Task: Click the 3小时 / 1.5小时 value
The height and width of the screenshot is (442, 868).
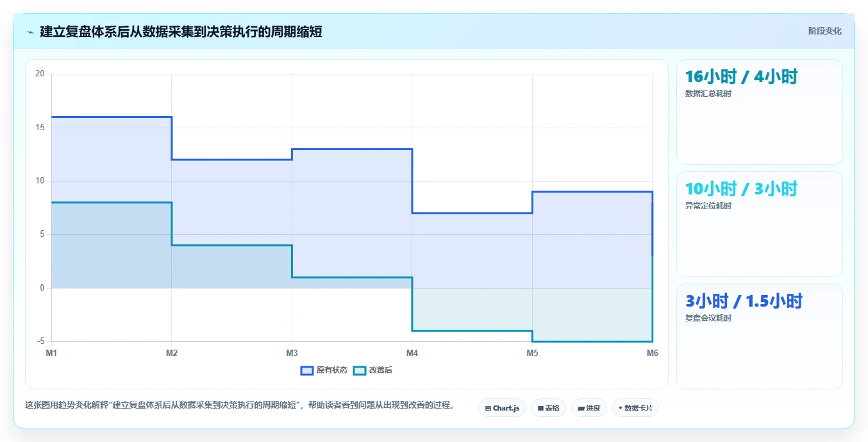Action: click(744, 302)
